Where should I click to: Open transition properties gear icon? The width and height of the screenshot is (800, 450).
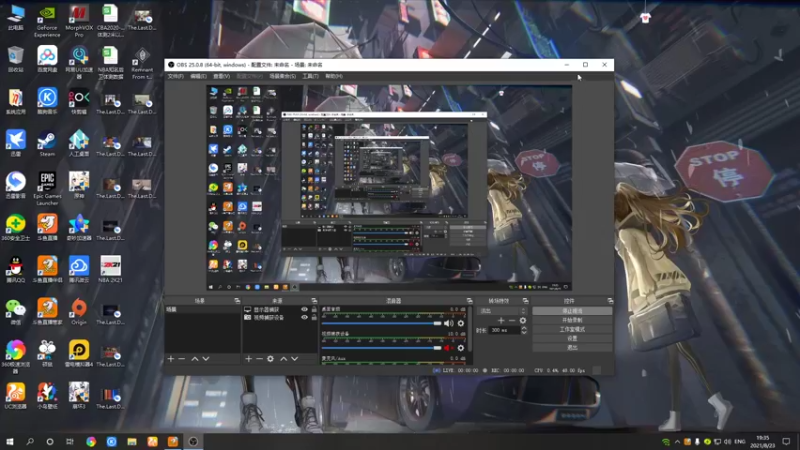point(522,320)
